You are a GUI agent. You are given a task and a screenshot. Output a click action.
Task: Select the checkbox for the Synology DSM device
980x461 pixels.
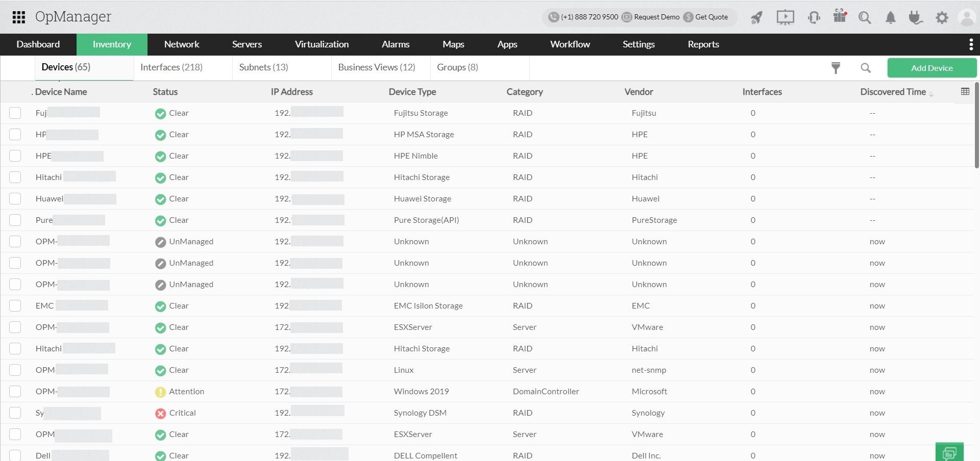coord(15,413)
